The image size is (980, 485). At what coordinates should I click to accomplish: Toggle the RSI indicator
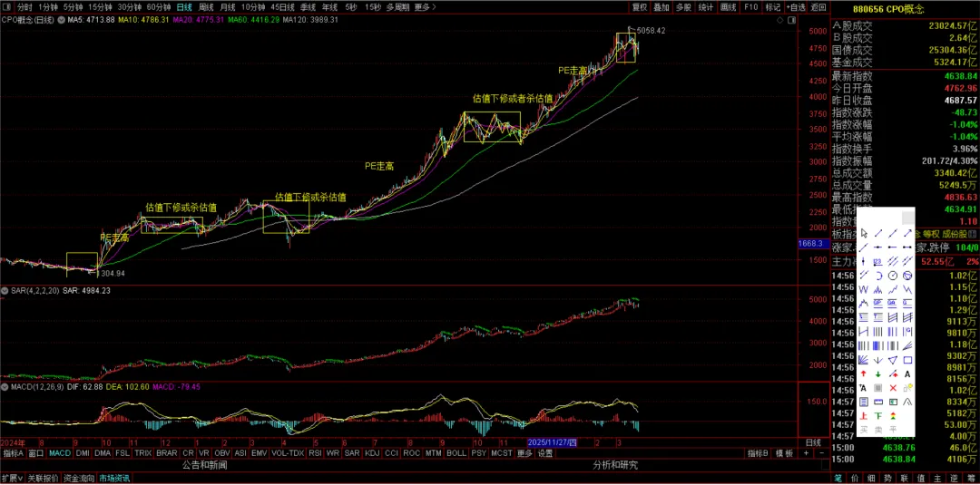point(316,453)
